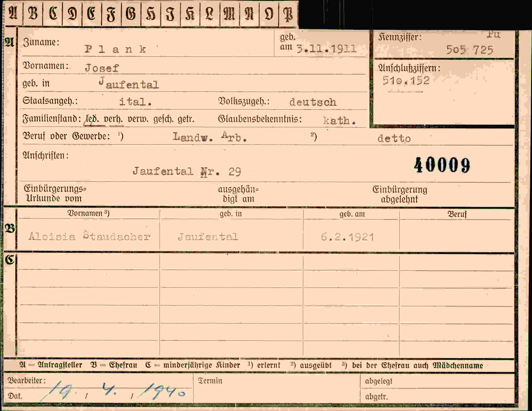Viewport: 532px width, 411px height.
Task: Click the citizenship value 'ital.'
Action: [135, 101]
